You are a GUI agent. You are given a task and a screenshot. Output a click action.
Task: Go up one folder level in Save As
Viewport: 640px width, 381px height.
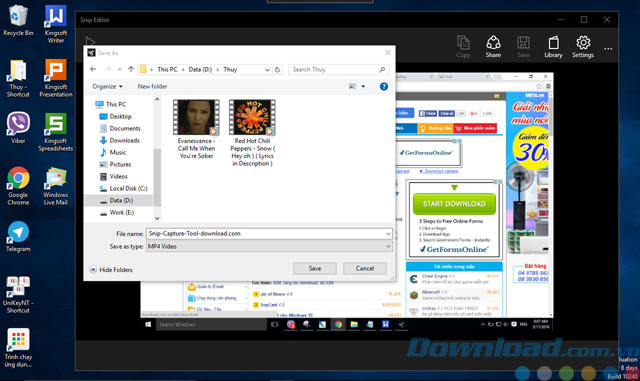coord(131,69)
